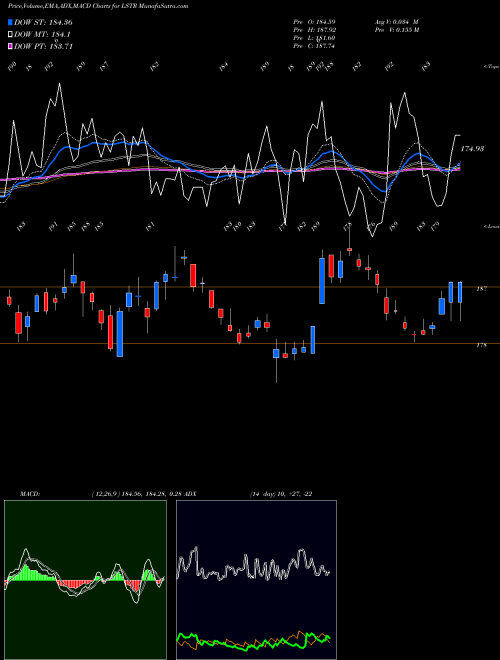
Task: Click the ADX '(14 day) 10, +27, -22' text
Action: [x=281, y=494]
